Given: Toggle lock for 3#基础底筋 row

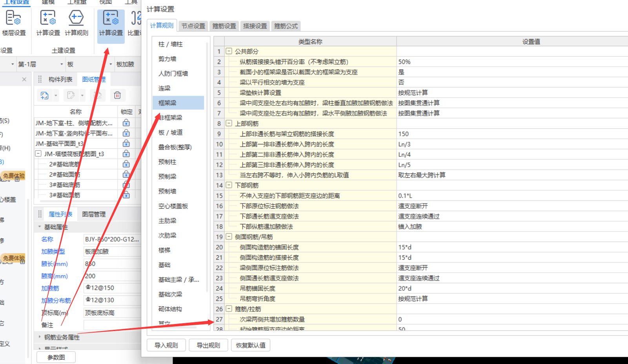Looking at the screenshot, I should coord(126,184).
